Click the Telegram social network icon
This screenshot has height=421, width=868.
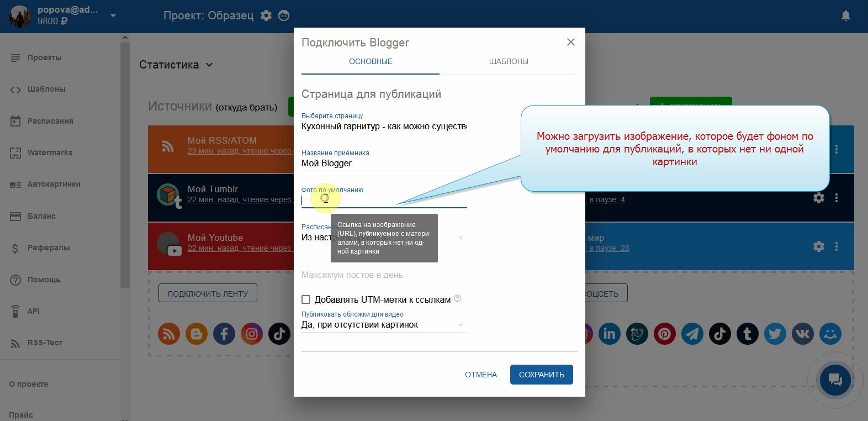click(692, 334)
